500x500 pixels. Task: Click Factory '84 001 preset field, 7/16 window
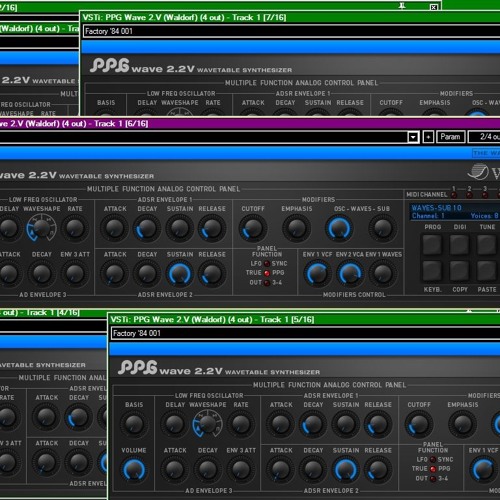pyautogui.click(x=291, y=31)
